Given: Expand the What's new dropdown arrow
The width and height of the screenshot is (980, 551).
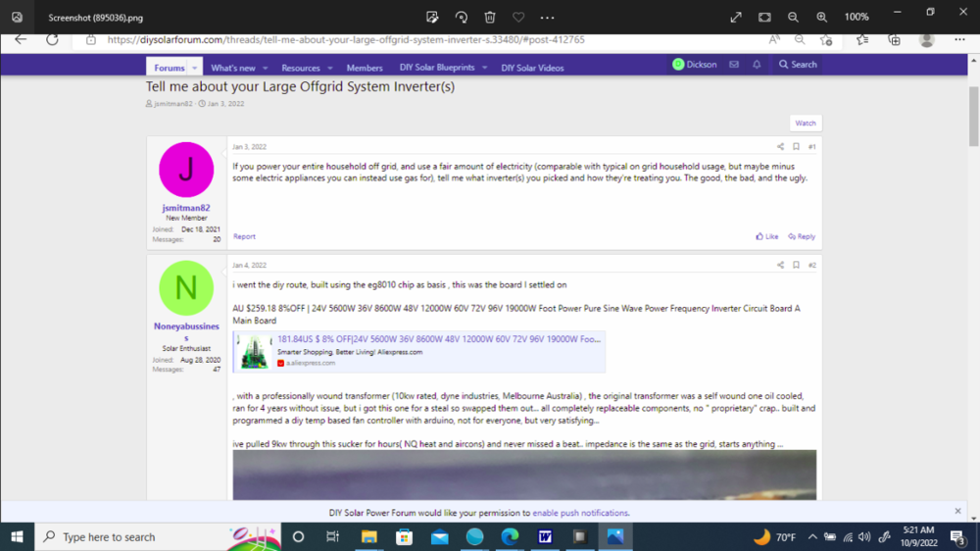Looking at the screenshot, I should click(x=265, y=68).
